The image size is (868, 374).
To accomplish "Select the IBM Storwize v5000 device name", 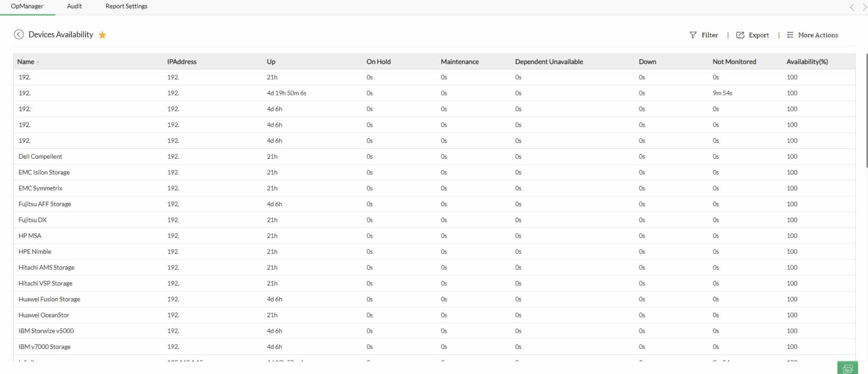I will [x=46, y=331].
